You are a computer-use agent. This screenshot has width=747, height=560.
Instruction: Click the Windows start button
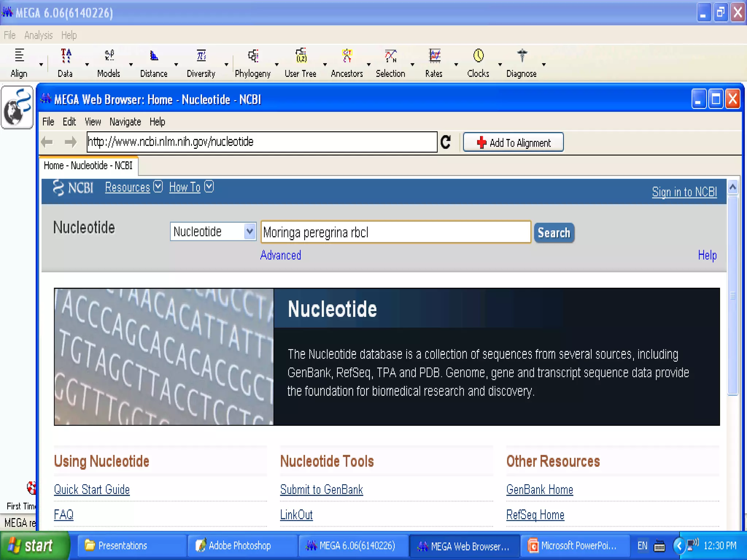tap(35, 546)
